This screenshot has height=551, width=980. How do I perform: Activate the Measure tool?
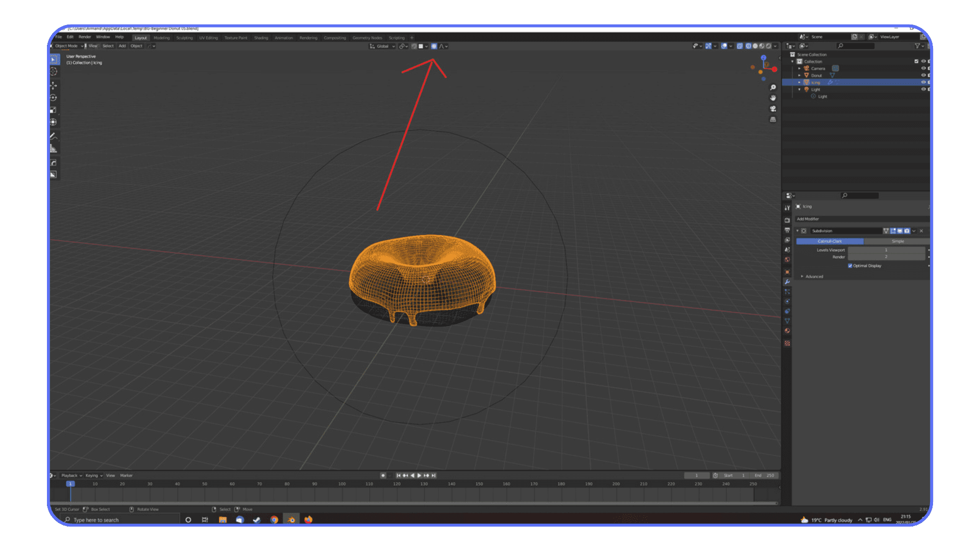[x=54, y=148]
